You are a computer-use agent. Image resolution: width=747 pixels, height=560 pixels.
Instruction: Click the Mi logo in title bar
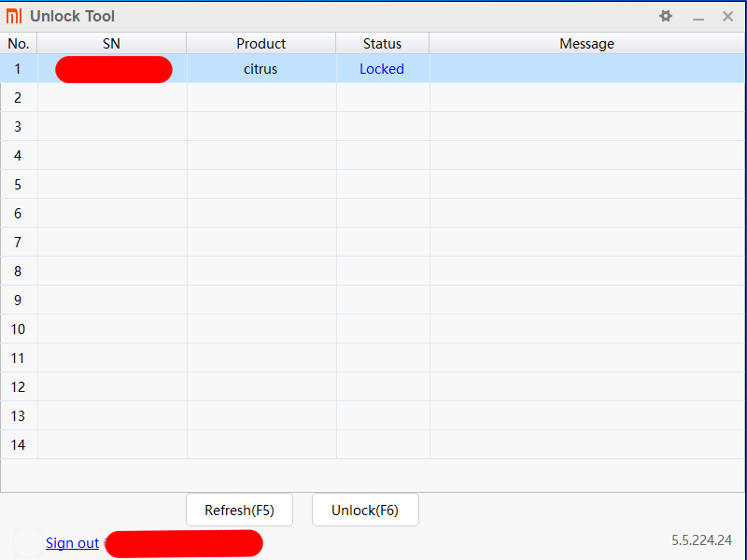(14, 16)
